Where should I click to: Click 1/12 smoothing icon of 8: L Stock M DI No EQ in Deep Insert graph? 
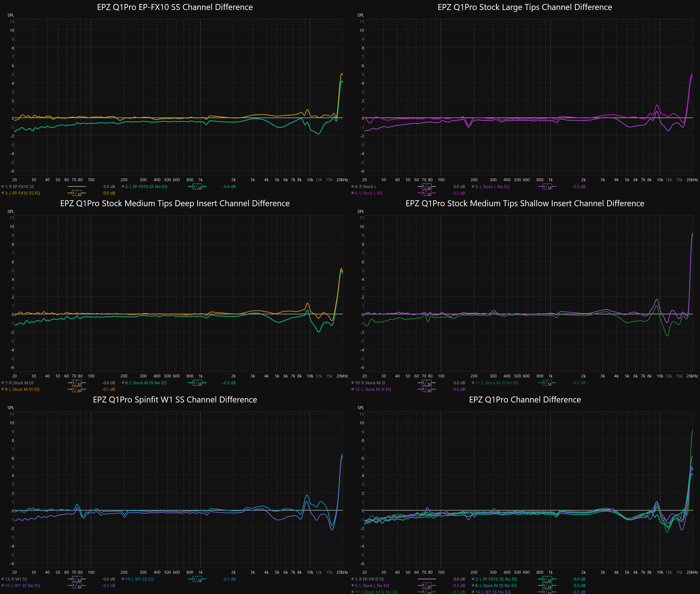197,383
